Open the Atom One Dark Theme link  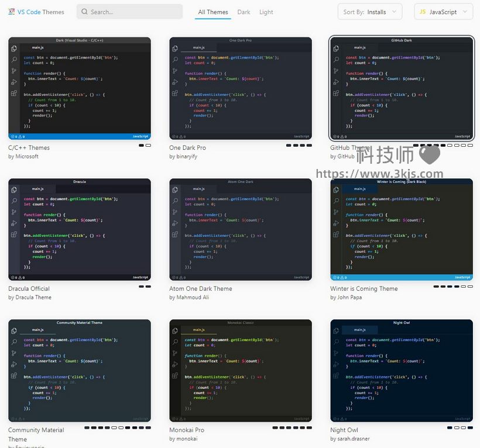[201, 289]
